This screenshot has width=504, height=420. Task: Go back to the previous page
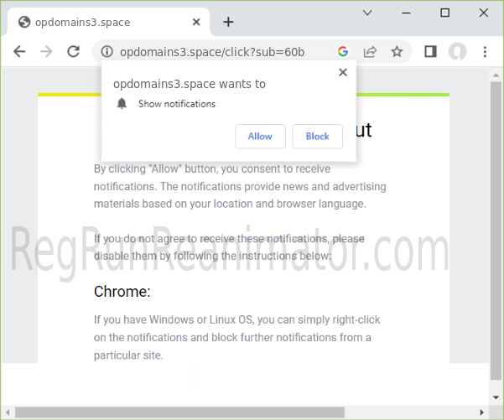[x=19, y=52]
